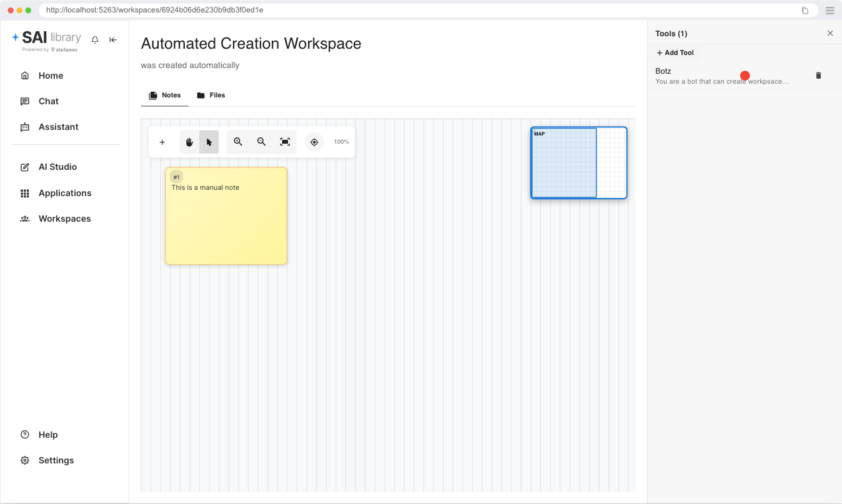Click the browser address bar
This screenshot has height=504, width=842.
coord(419,11)
